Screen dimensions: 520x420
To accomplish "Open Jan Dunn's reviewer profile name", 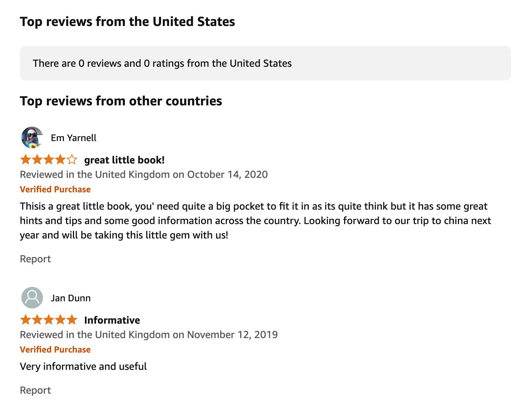I will click(x=71, y=298).
